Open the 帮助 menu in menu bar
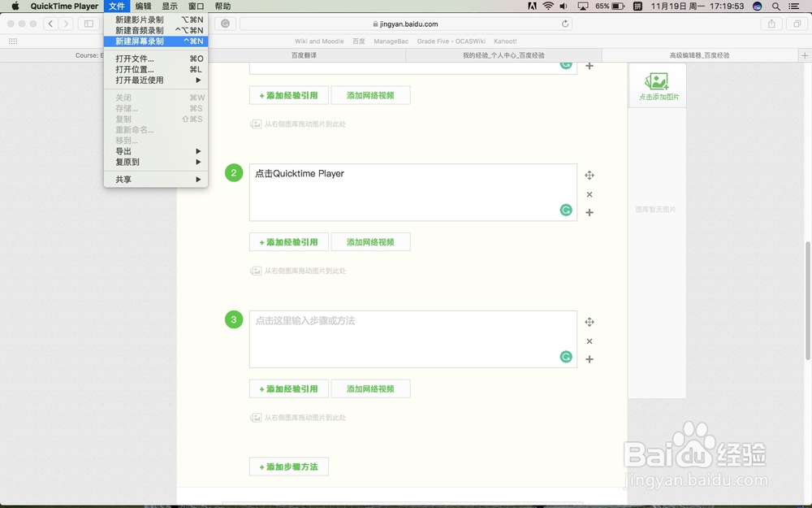812x508 pixels. 222,7
